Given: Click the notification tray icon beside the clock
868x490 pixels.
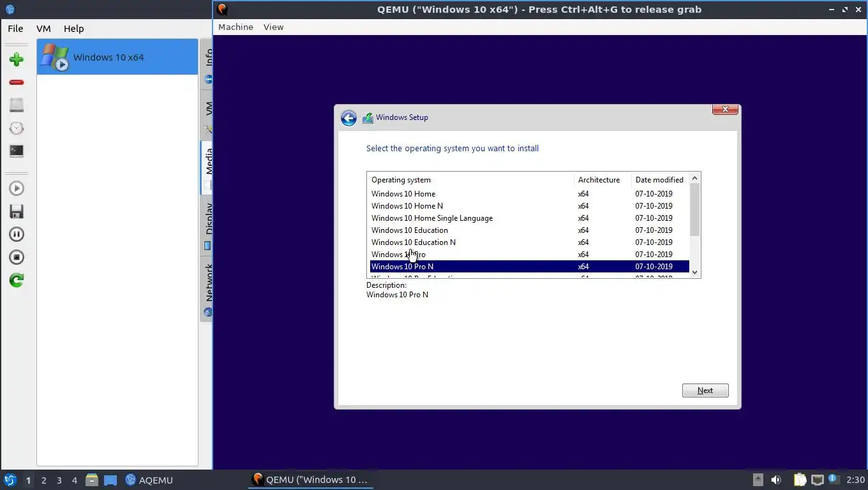Looking at the screenshot, I should [x=834, y=479].
